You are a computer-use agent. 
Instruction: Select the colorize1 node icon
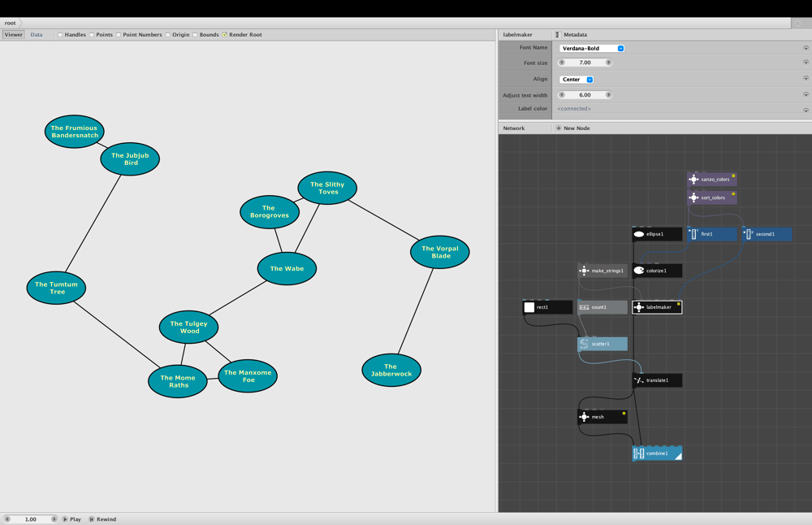[x=639, y=271]
